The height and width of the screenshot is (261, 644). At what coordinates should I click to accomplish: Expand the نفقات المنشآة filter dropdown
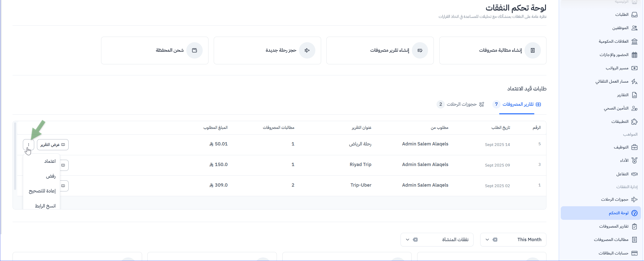pos(407,240)
